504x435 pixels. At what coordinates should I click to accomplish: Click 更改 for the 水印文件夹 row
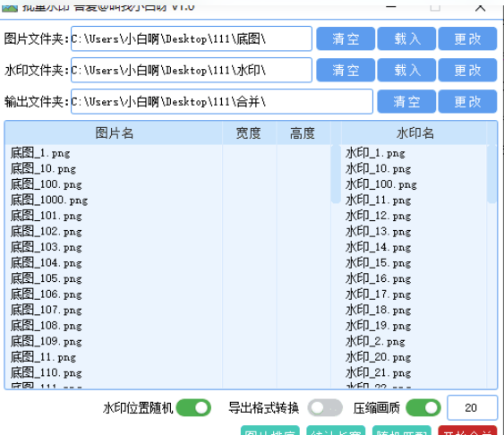point(467,70)
